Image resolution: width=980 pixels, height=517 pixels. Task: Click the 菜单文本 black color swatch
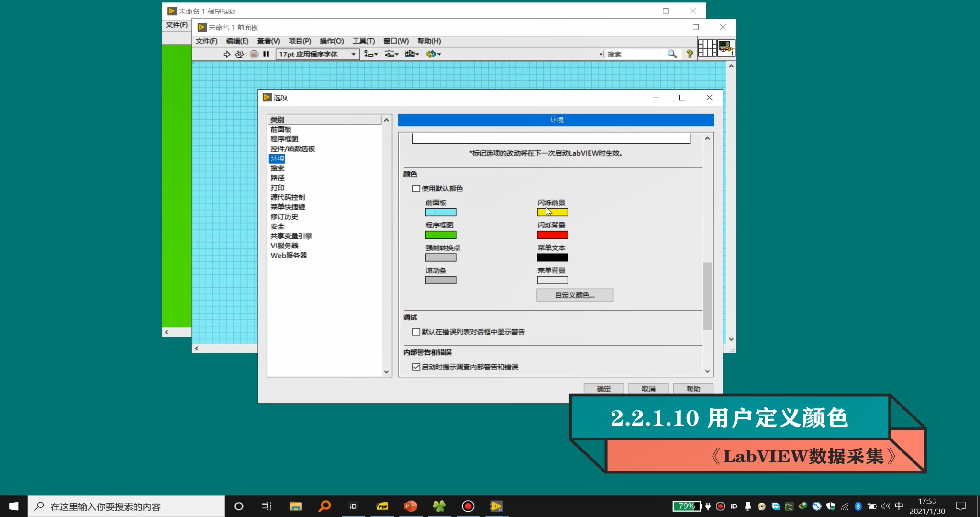[x=553, y=258]
